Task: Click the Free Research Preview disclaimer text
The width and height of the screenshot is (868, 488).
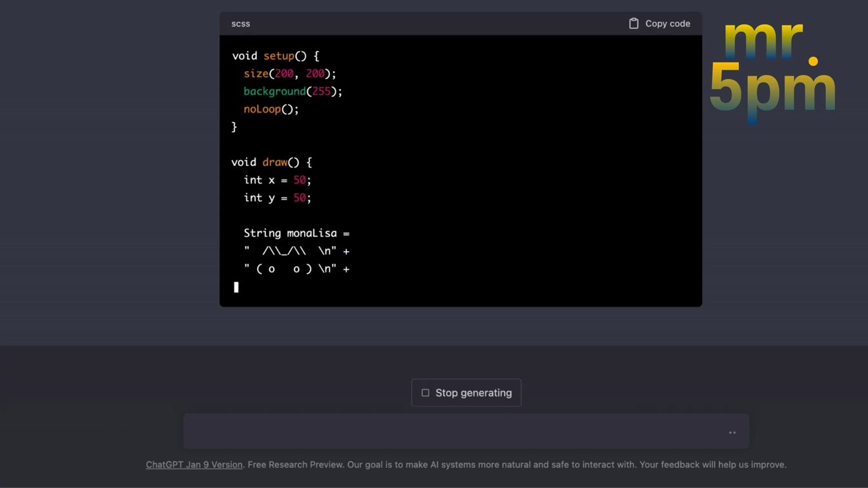Action: coord(517,465)
